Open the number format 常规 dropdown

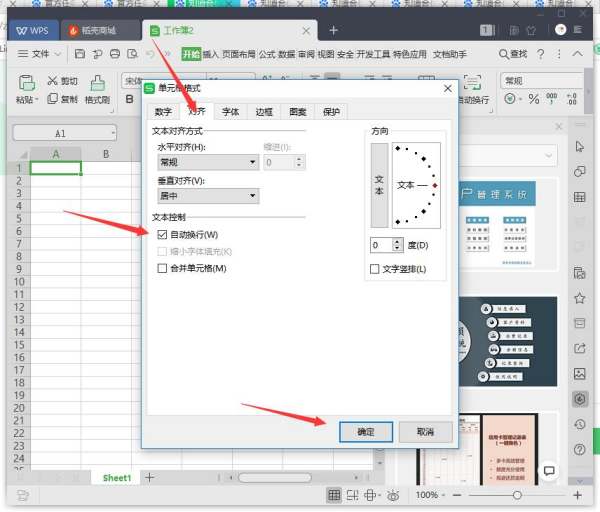click(542, 81)
